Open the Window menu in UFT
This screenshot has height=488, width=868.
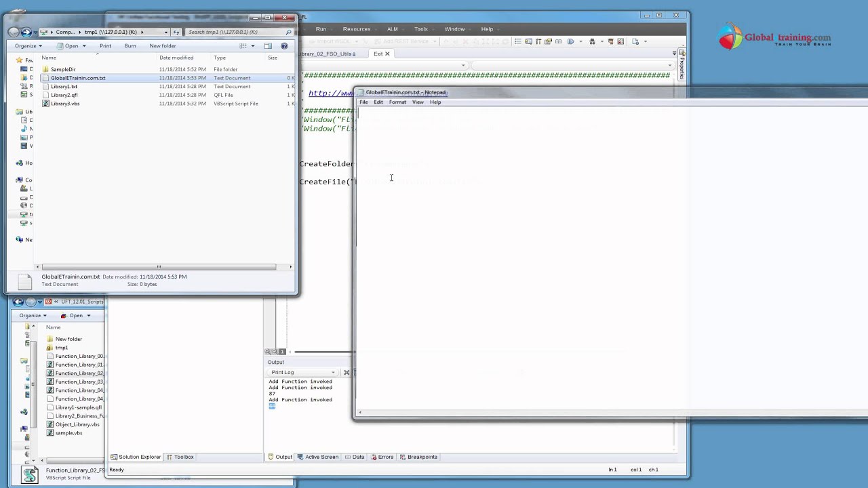454,29
